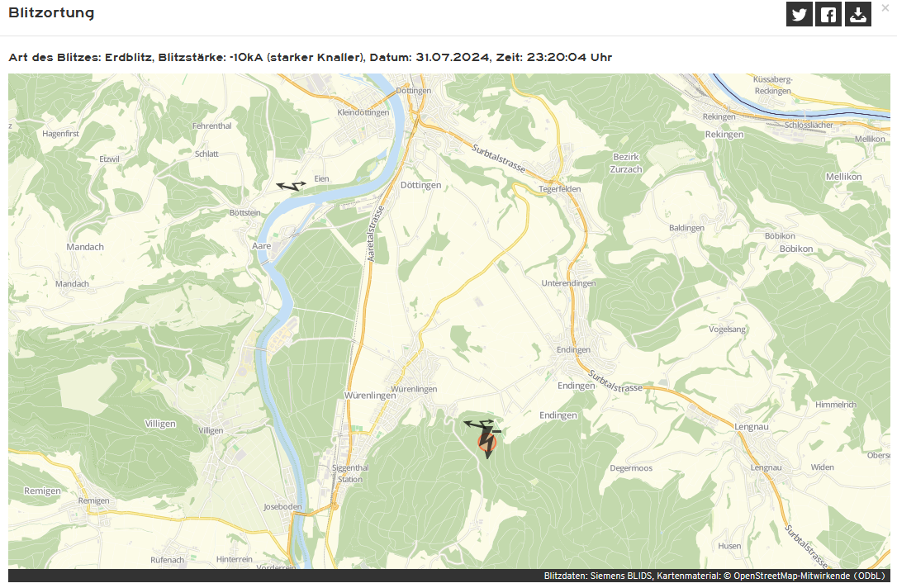This screenshot has height=588, width=897.
Task: Click the Siggenthal Station label
Action: [x=350, y=473]
